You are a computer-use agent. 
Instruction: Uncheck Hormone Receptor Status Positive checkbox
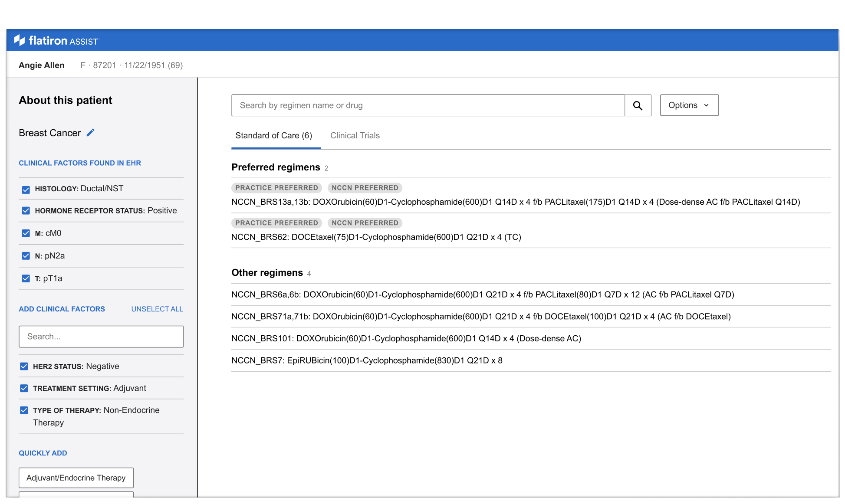point(26,211)
